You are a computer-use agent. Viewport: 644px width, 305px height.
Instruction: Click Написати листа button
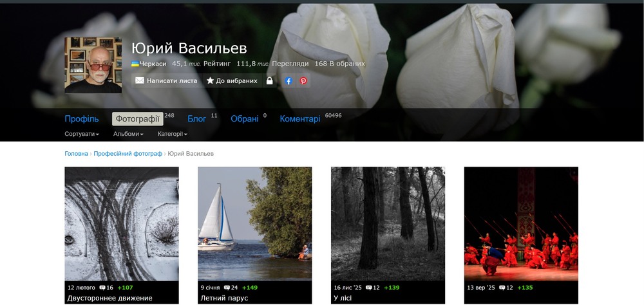pos(166,81)
